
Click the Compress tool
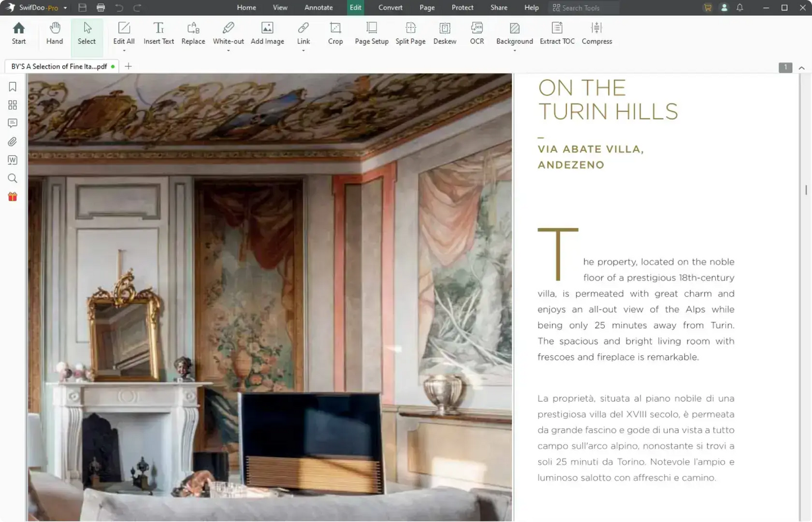pos(596,33)
